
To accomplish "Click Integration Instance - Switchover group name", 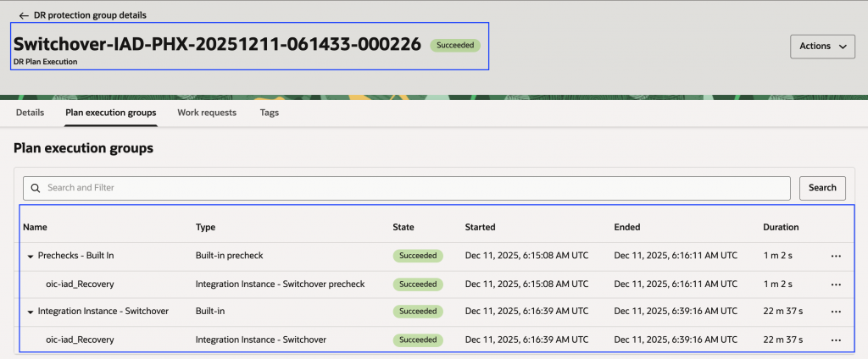I will coord(103,312).
